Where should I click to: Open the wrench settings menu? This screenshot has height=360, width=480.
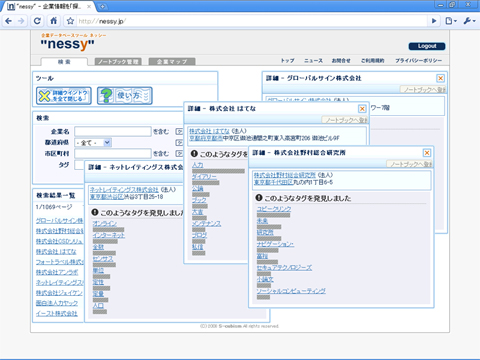point(469,21)
